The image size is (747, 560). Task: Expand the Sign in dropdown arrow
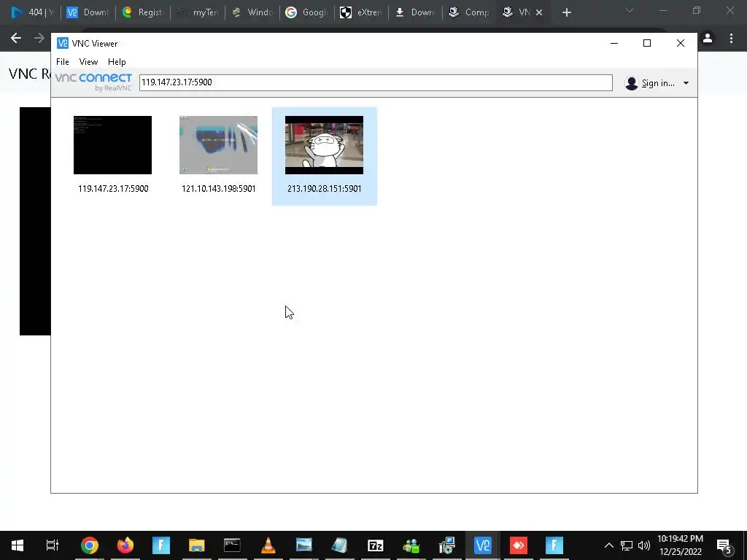tap(686, 83)
